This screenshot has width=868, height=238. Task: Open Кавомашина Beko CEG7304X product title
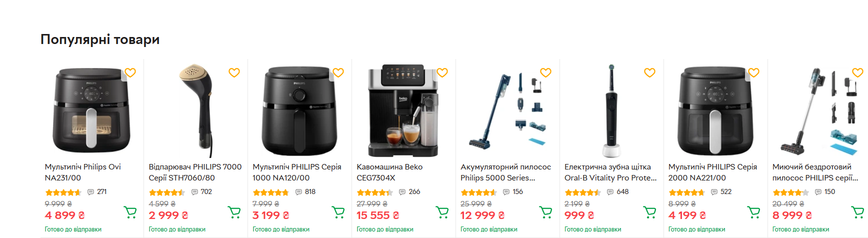(389, 172)
